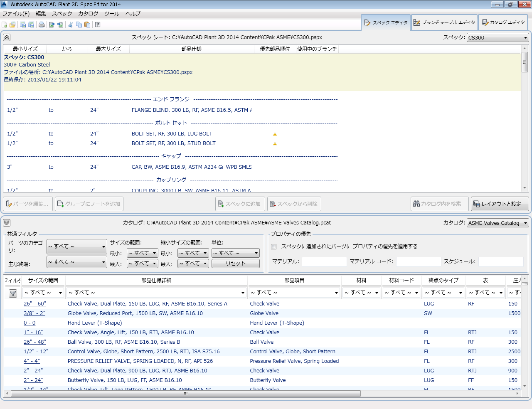Click the リセット button
Screen dimensions: 532x409
click(x=236, y=264)
